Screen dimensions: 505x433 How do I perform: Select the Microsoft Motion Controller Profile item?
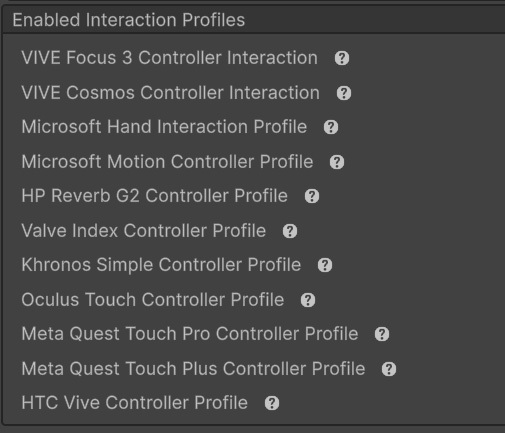click(167, 162)
